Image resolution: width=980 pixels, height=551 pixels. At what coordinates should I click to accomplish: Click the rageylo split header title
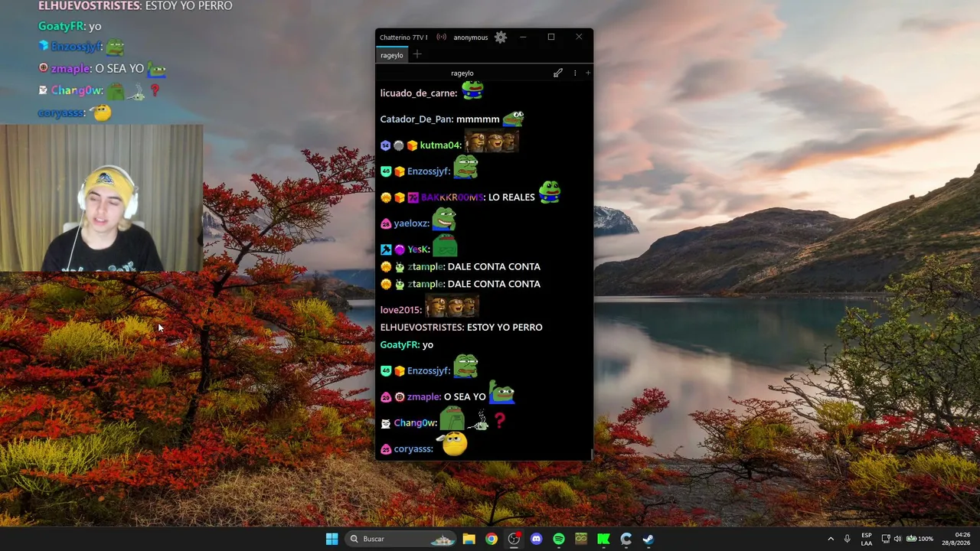(462, 73)
